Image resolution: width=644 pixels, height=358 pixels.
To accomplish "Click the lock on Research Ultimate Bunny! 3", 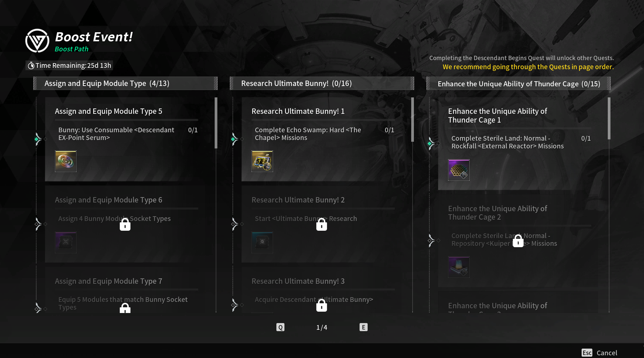I will (322, 305).
